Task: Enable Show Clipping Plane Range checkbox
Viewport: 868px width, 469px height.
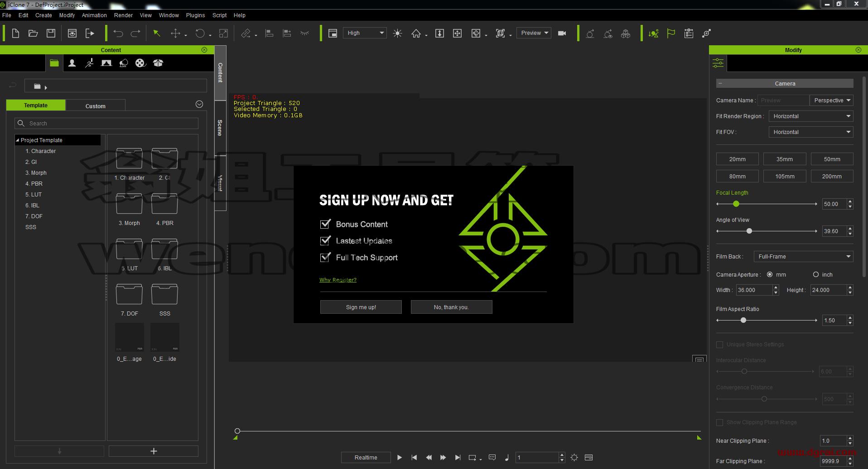Action: [719, 422]
